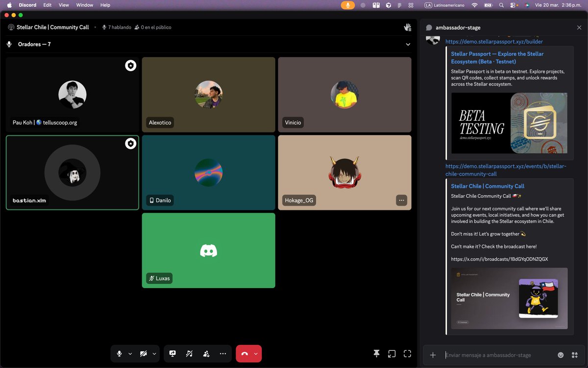Open demo.stellarpassport.xyz/builder link
The image size is (588, 368).
pyautogui.click(x=494, y=42)
